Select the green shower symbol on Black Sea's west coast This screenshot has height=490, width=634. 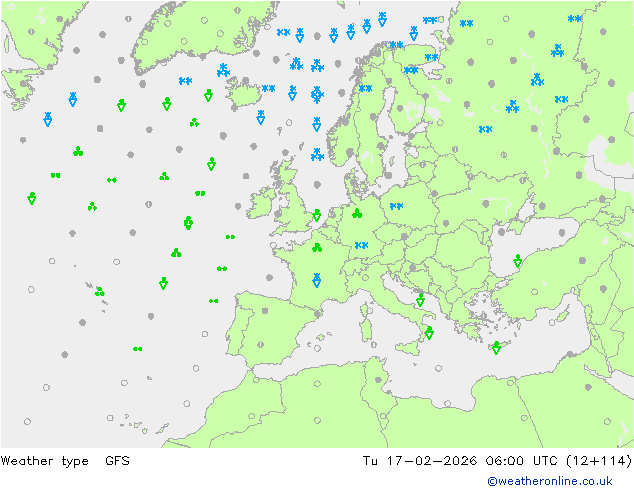click(518, 261)
